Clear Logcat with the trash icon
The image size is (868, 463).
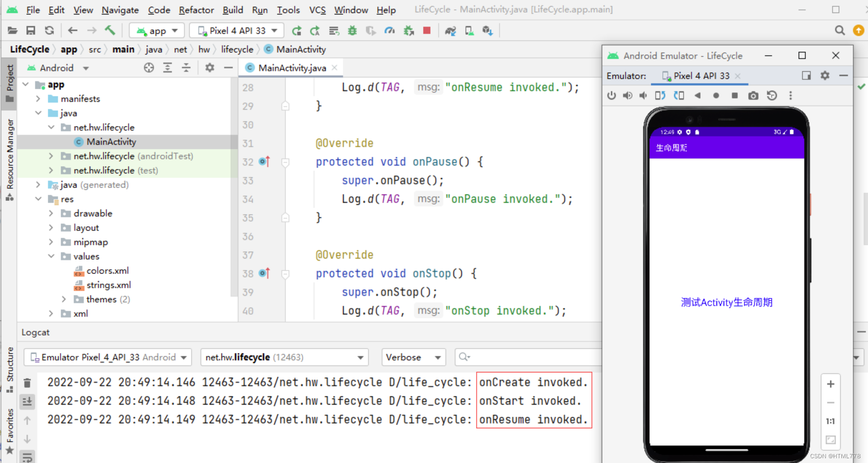27,383
